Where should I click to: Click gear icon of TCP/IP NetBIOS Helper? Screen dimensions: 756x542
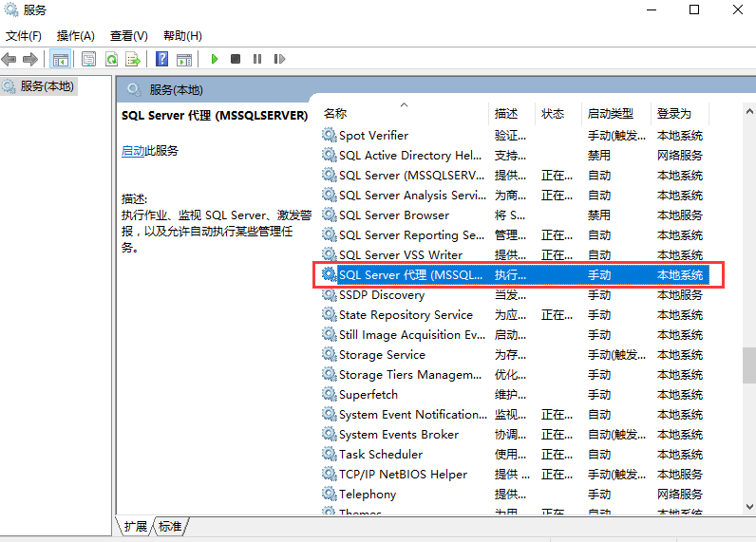point(330,474)
